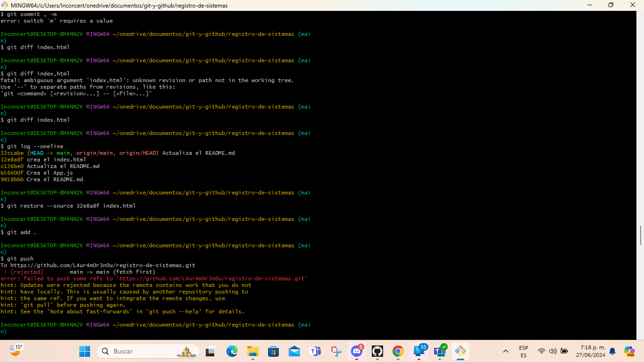Click the 'crea el index.html' commit message
Viewport: 644px width, 362px height.
pos(56,160)
